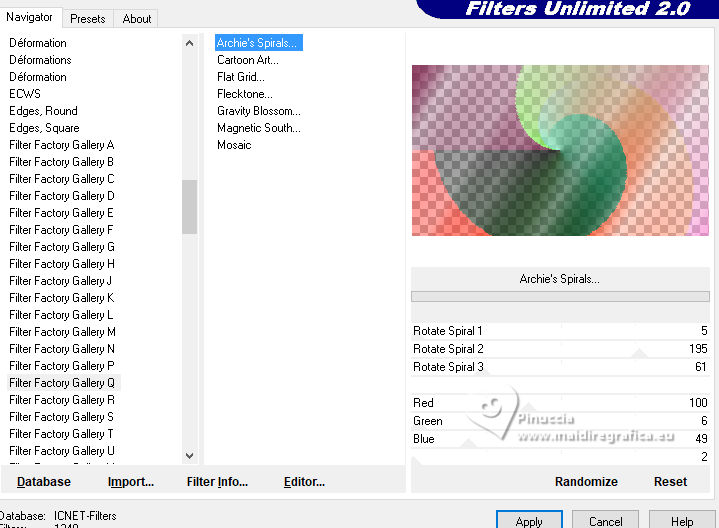Viewport: 719px width, 528px height.
Task: Adjust the Rotate Spiral 2 slider
Action: [x=560, y=349]
